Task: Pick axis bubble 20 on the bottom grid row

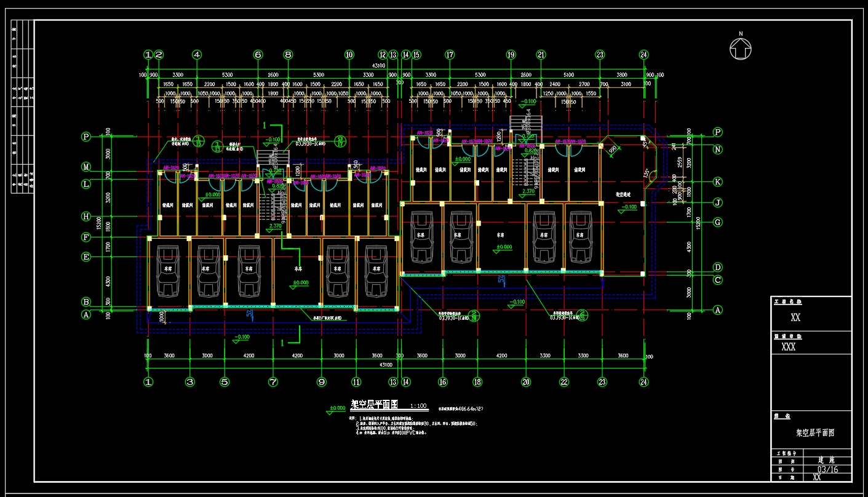Action: click(x=526, y=382)
